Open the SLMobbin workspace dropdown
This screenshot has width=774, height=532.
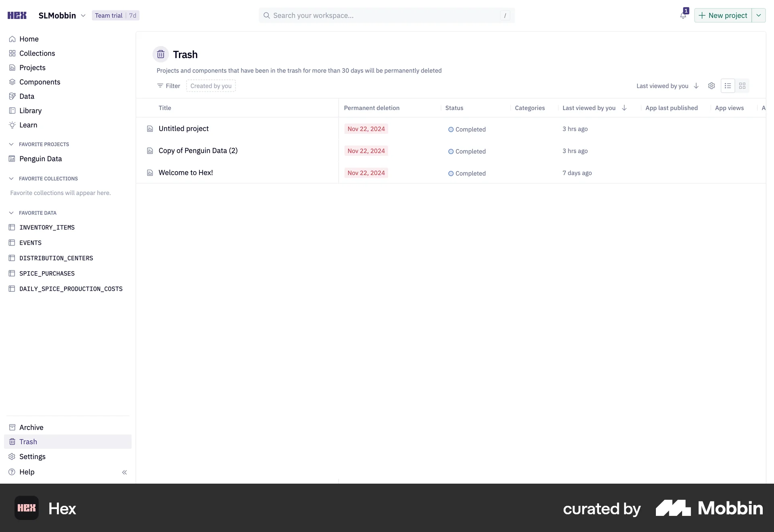point(62,15)
